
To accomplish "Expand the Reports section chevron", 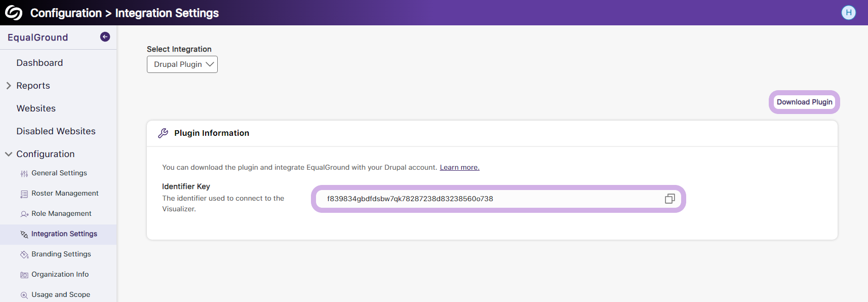I will coord(9,86).
